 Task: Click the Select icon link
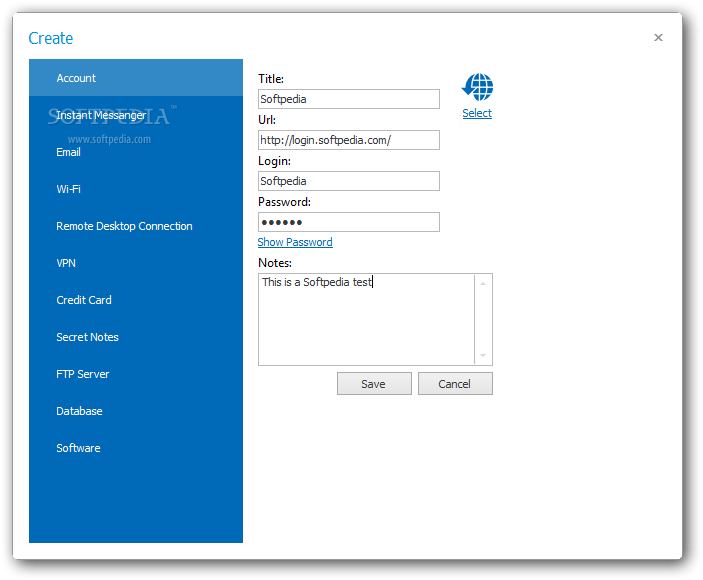[x=477, y=113]
